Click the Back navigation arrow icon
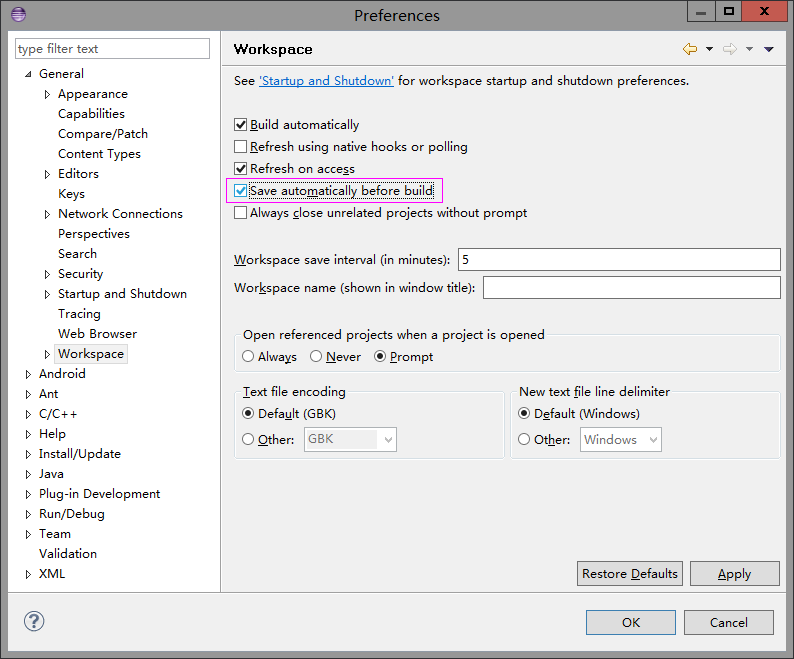 (690, 49)
